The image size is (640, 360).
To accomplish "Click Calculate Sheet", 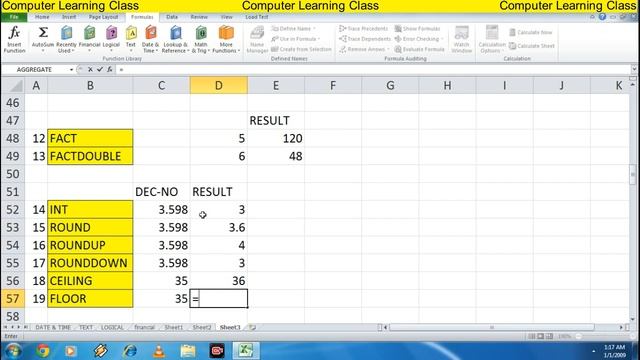I will point(532,46).
